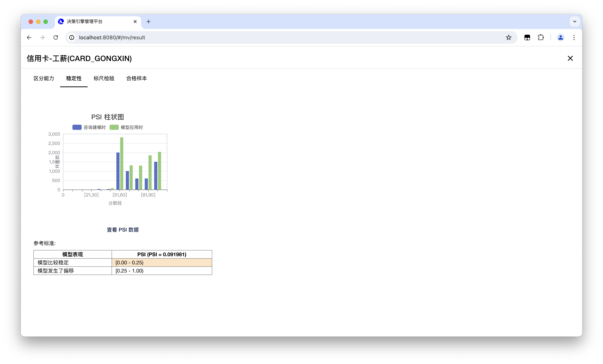The width and height of the screenshot is (603, 364).
Task: Open the Chrome profile avatar
Action: coord(560,37)
